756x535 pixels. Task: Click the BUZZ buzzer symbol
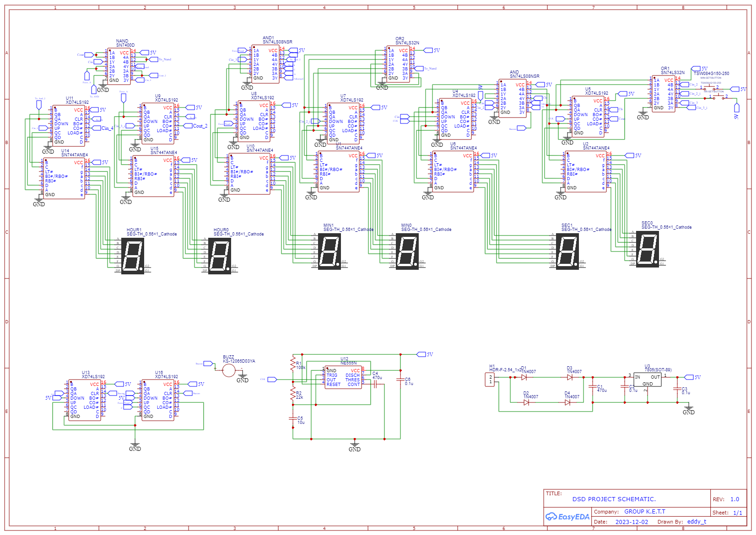click(229, 370)
